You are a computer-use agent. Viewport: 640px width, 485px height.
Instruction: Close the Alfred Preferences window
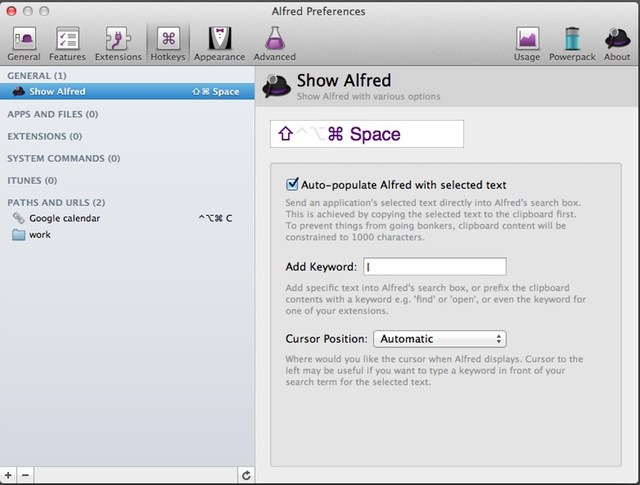pos(11,11)
